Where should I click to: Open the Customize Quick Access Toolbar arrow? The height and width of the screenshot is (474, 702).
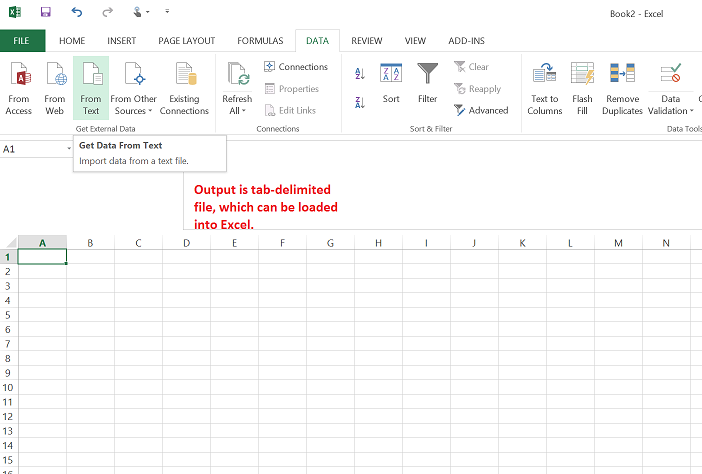167,12
